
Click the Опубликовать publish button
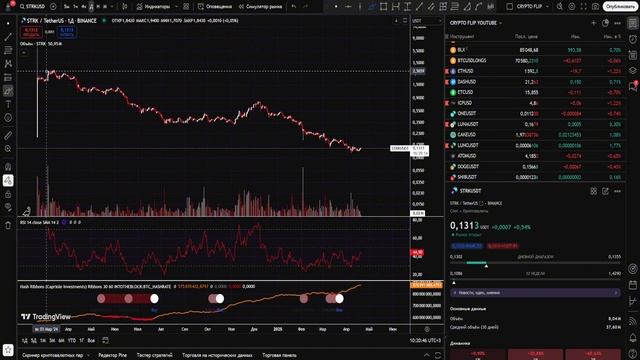[620, 7]
